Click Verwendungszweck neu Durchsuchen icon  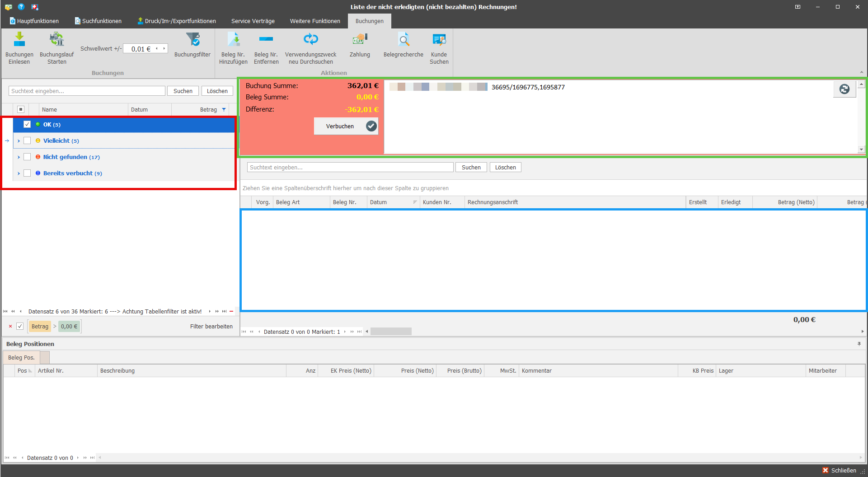pyautogui.click(x=311, y=39)
